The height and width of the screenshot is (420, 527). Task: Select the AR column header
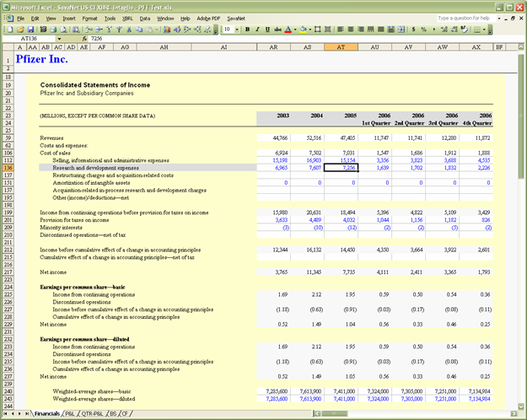273,47
